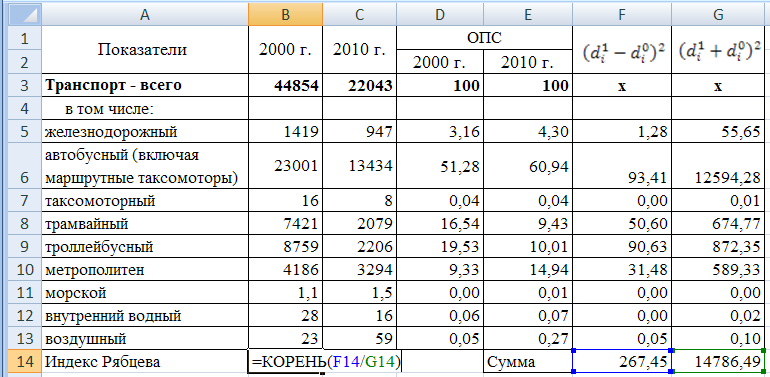Click the sum cell 14786,49

pos(718,362)
